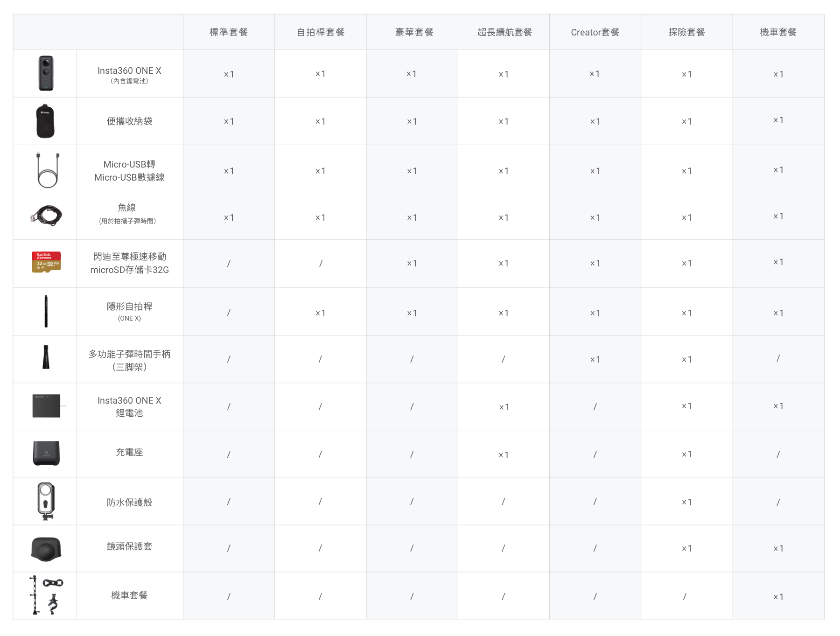The image size is (840, 636).
Task: Click ×1 for 豪華套餐 in microSD存儲卡 row
Action: point(412,263)
